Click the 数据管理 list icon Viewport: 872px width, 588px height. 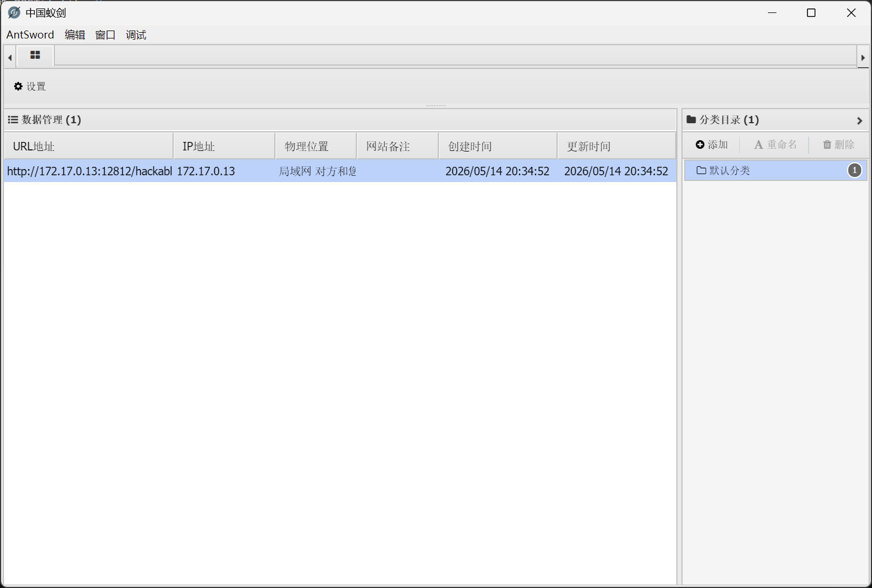(12, 119)
